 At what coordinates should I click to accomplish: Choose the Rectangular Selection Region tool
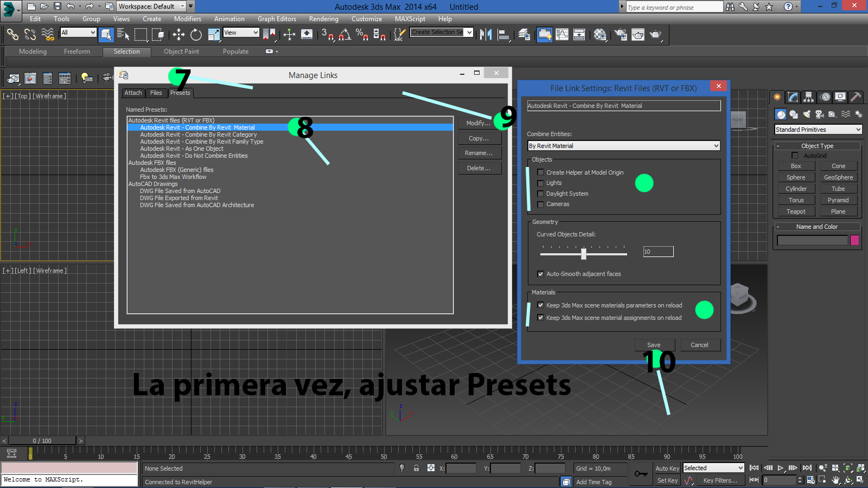tap(141, 35)
